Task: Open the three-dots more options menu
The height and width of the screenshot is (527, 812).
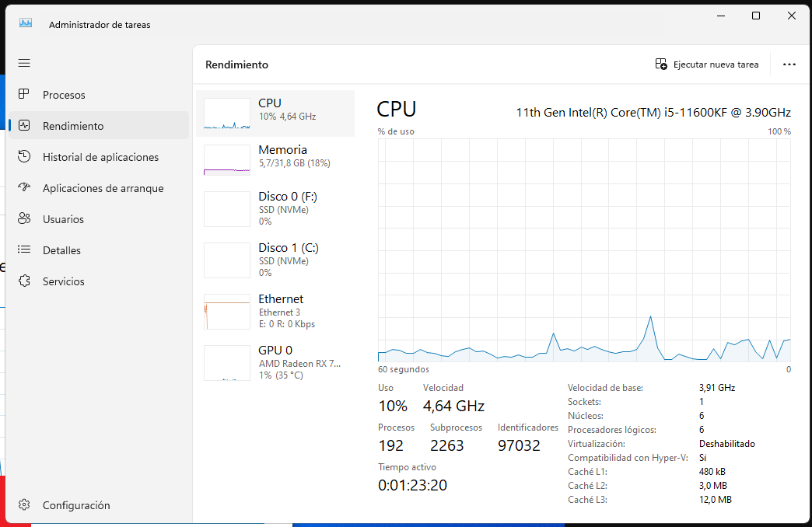Action: click(x=789, y=65)
